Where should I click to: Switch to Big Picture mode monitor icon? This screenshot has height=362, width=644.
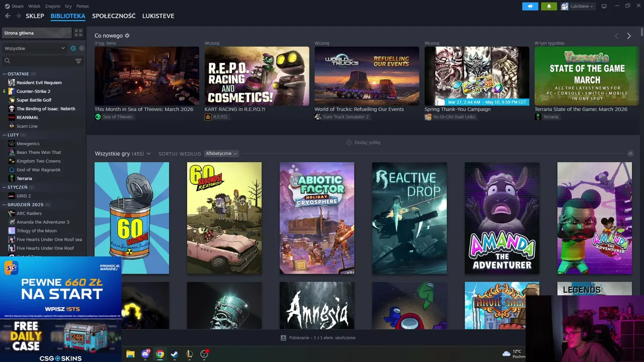click(604, 6)
